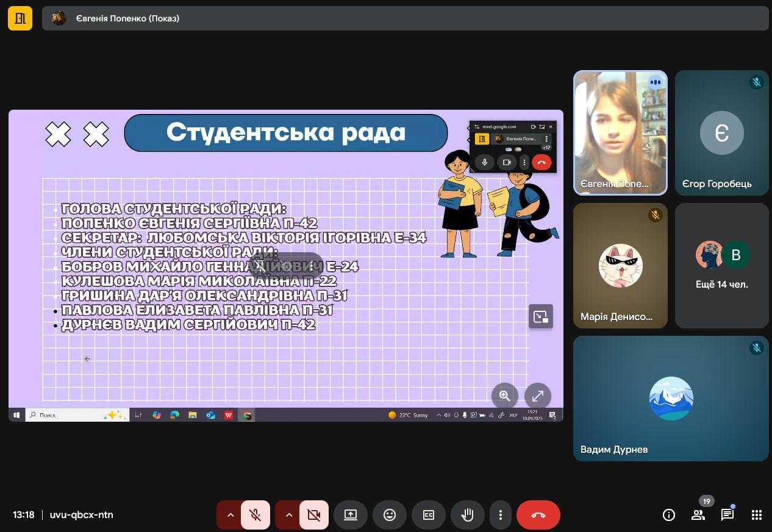This screenshot has width=772, height=532.
Task: Expand video settings chevron beside camera
Action: [x=288, y=515]
